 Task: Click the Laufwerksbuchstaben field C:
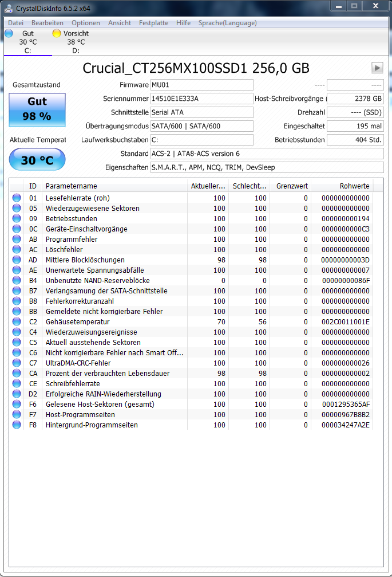click(201, 140)
